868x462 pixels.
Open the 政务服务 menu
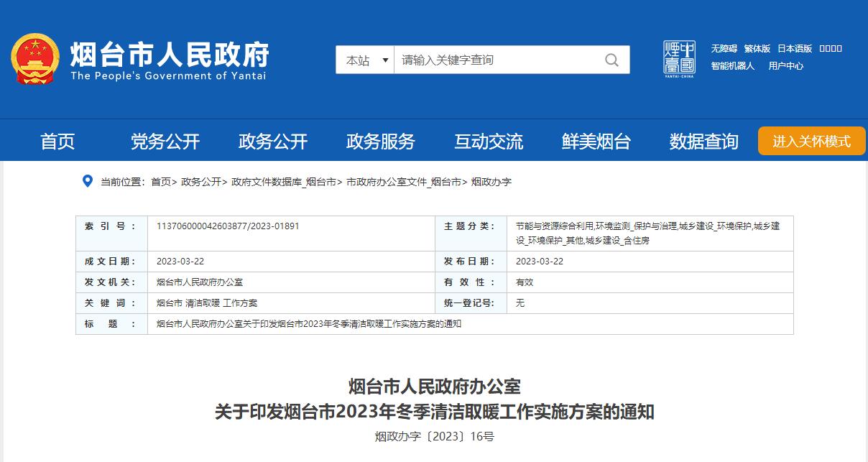(381, 141)
